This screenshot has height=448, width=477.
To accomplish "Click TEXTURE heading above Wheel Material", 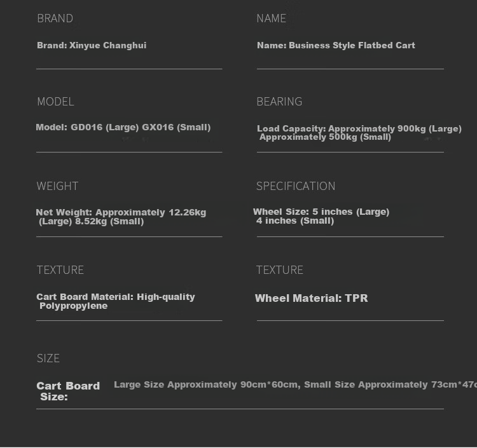I will coord(280,270).
